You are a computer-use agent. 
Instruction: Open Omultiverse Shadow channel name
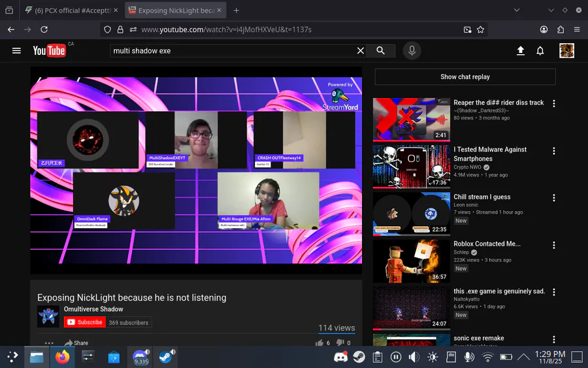click(93, 309)
